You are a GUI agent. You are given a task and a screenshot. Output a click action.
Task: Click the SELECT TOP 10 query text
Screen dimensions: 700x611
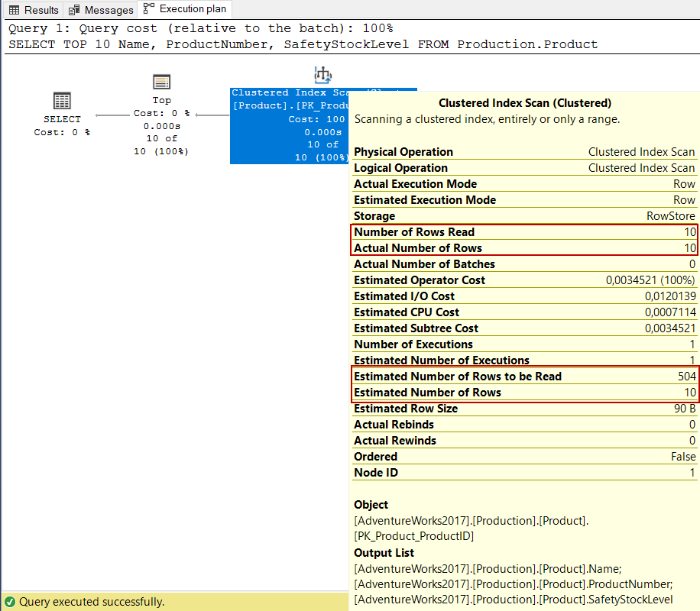pyautogui.click(x=303, y=44)
